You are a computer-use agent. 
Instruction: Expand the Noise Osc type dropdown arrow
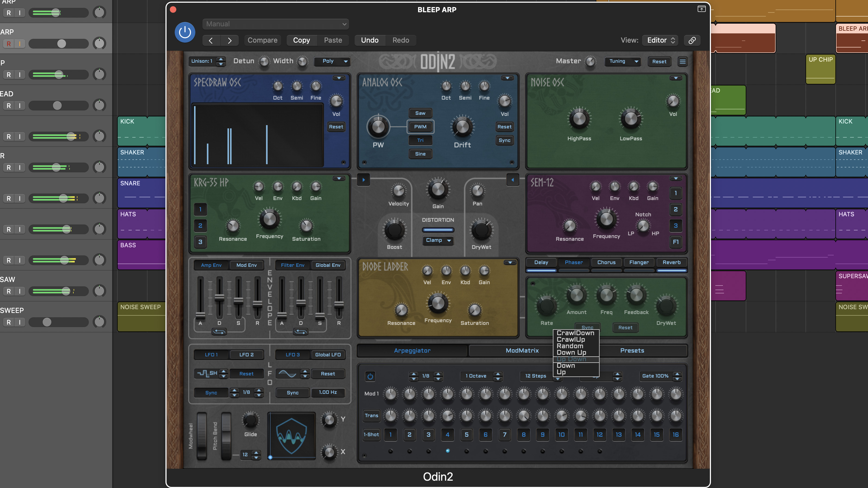tap(676, 78)
